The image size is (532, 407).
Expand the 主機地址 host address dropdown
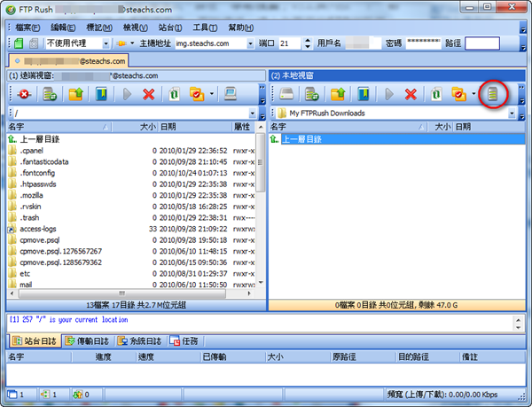250,43
